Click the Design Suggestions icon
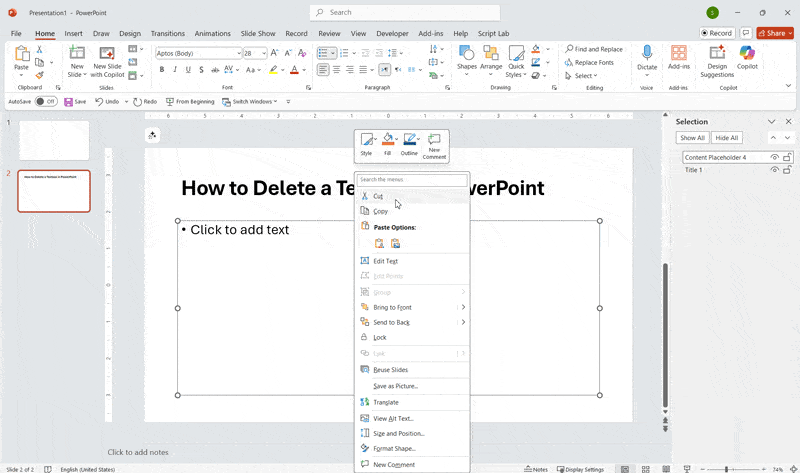The width and height of the screenshot is (800, 473). click(x=717, y=54)
